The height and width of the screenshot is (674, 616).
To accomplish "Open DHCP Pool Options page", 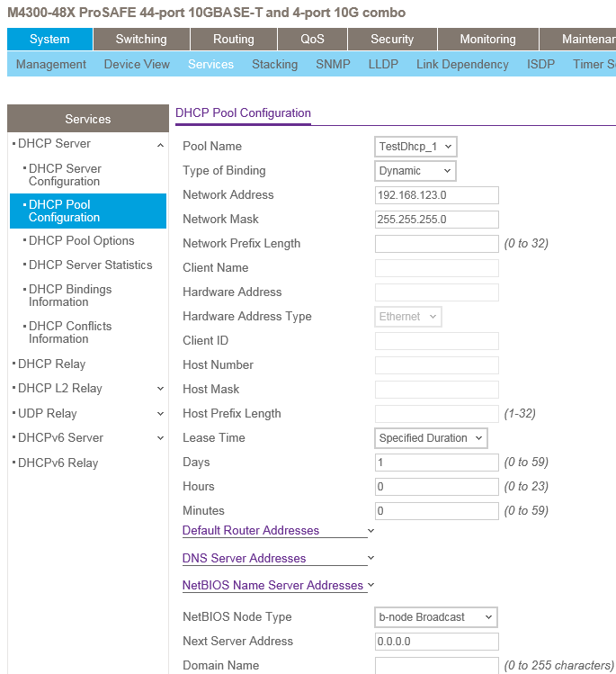I will click(x=81, y=241).
